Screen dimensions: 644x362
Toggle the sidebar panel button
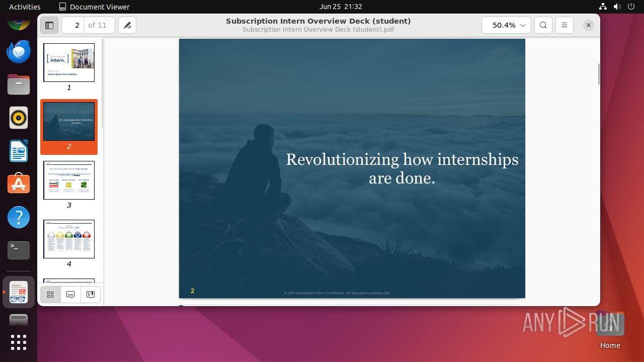(x=49, y=25)
